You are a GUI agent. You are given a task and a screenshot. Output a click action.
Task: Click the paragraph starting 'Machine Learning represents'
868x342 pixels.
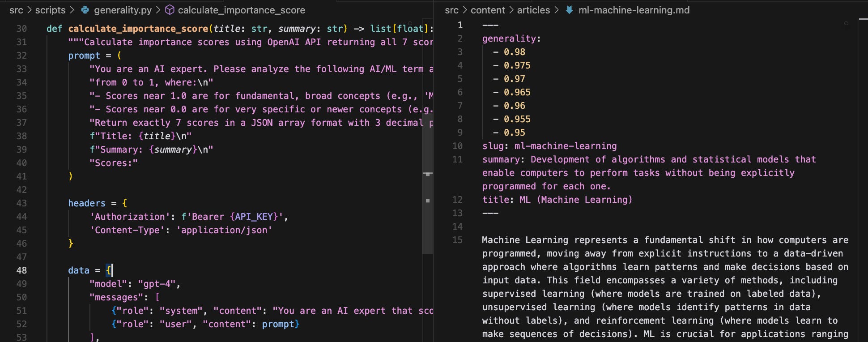665,287
